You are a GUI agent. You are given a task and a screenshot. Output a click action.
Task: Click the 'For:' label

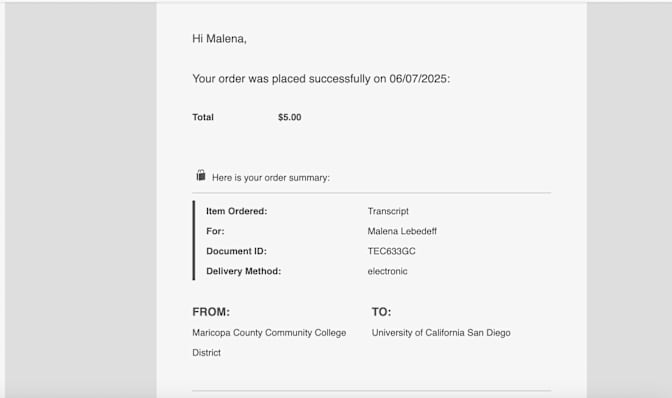point(215,231)
